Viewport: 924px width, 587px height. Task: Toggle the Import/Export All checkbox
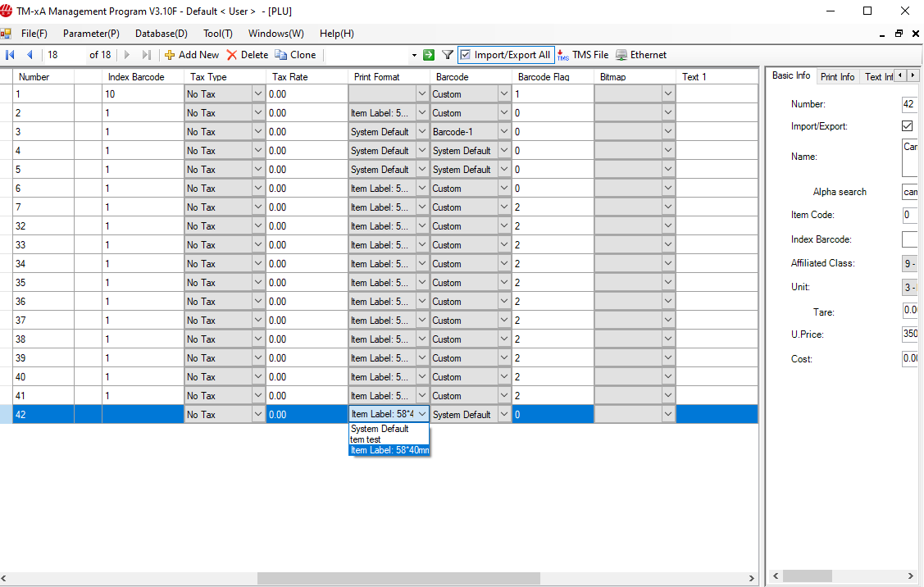coord(466,55)
